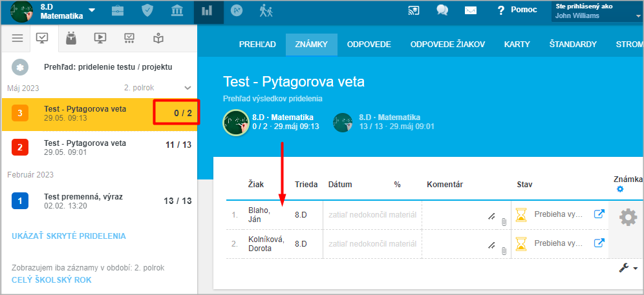Click attachment paperclip for Blaho, Ján

pos(504,222)
